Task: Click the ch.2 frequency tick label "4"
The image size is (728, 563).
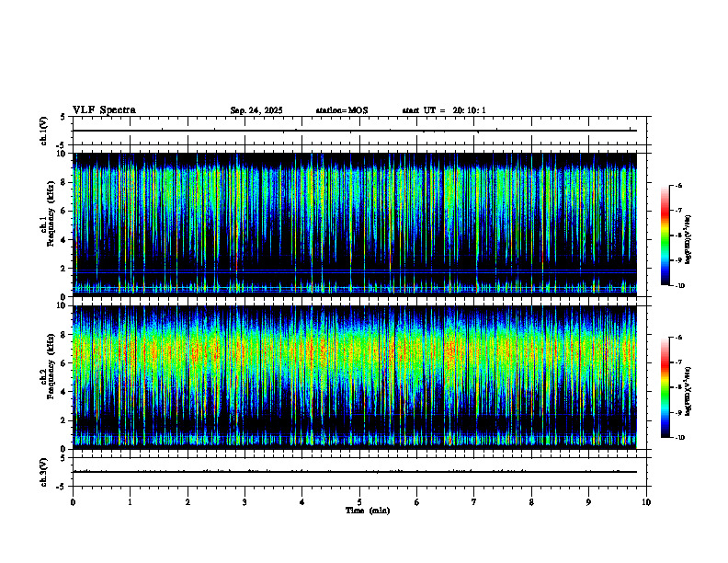Action: (x=64, y=392)
